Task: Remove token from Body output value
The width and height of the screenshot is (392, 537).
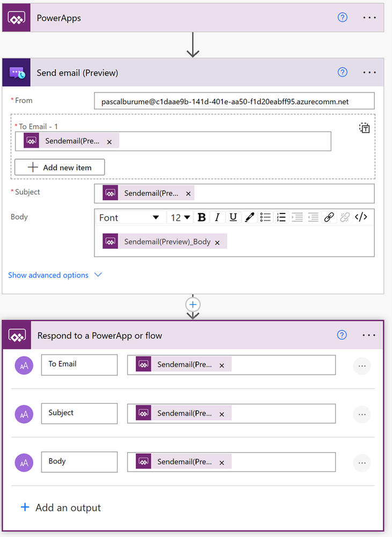Action: [x=222, y=463]
